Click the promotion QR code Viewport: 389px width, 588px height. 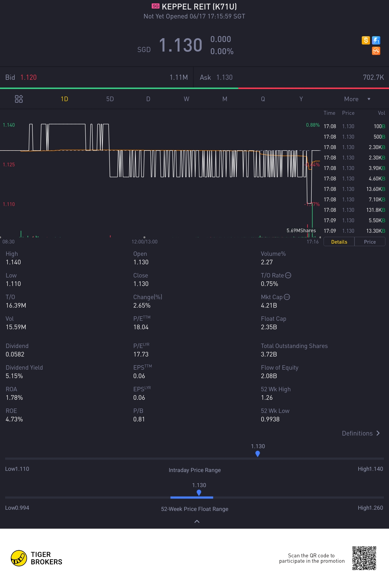click(364, 558)
